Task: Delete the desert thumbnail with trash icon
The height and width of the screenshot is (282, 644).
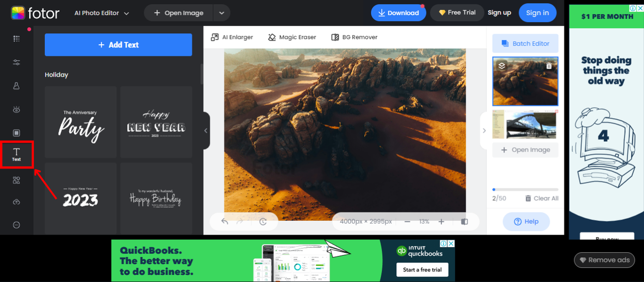Action: [549, 66]
